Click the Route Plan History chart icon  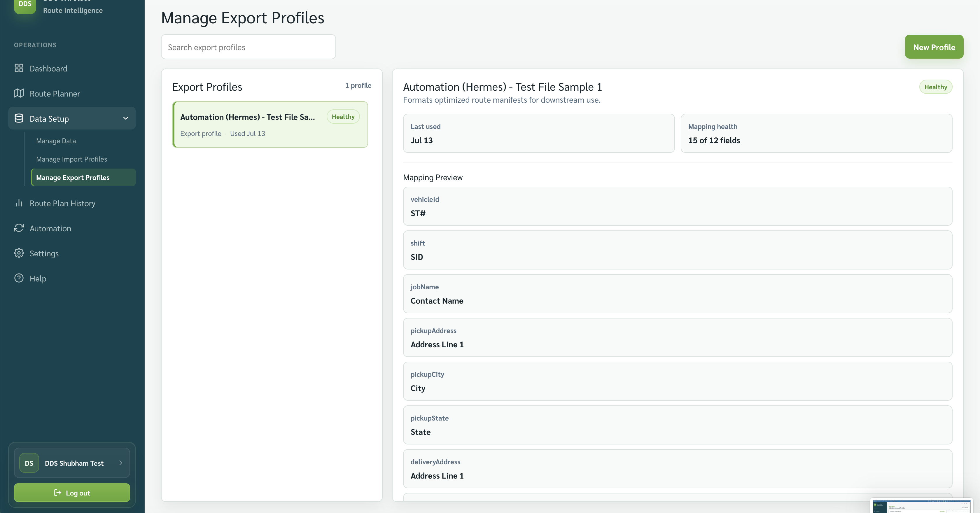coord(19,203)
